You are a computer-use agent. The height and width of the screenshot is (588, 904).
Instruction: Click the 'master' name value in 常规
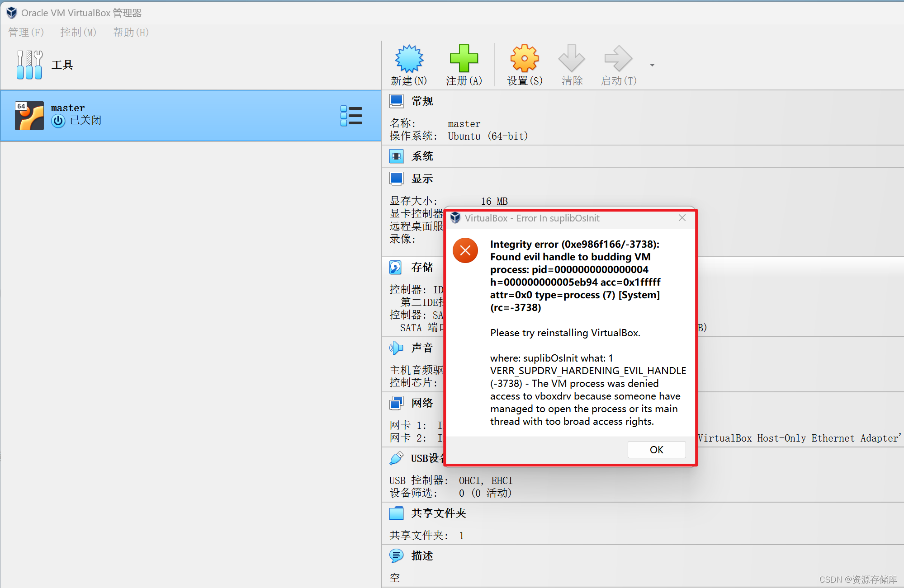point(464,123)
